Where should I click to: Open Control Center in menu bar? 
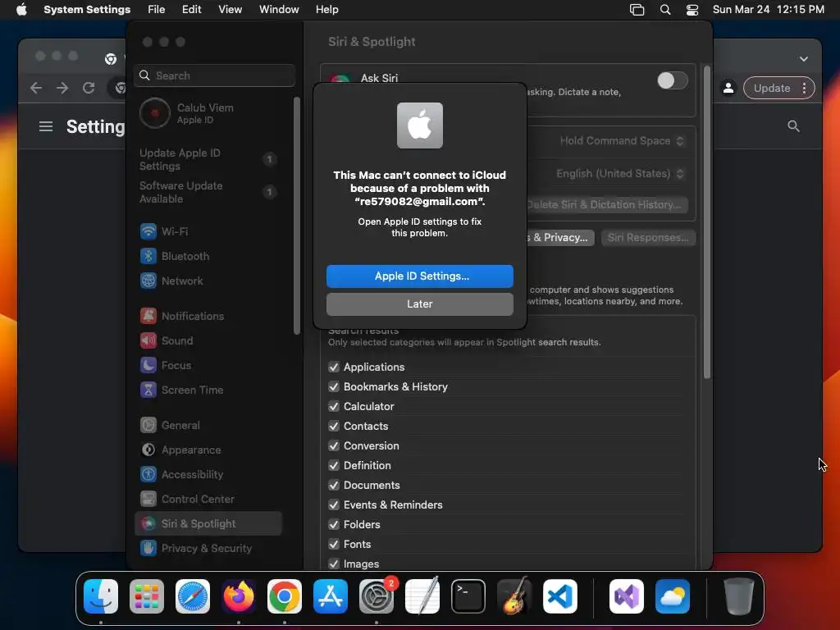click(x=692, y=10)
